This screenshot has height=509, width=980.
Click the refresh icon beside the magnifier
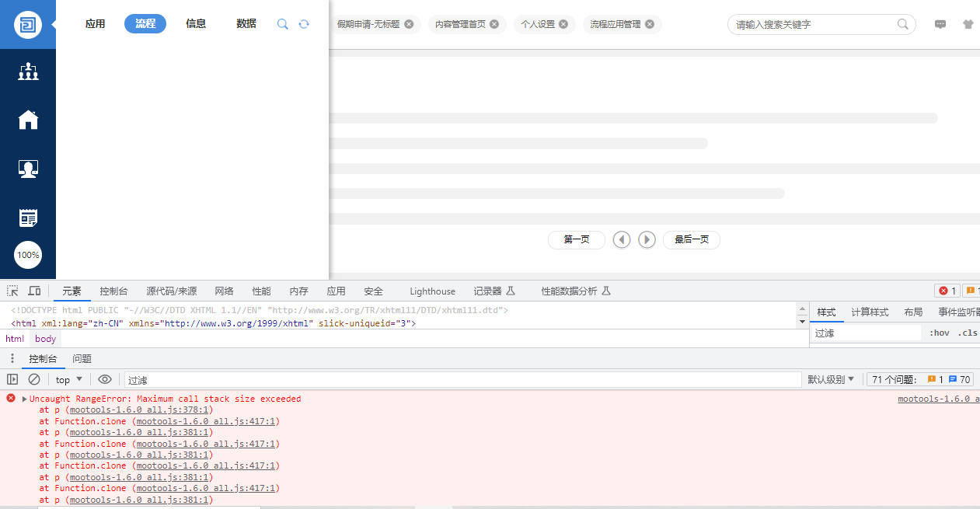pos(304,24)
